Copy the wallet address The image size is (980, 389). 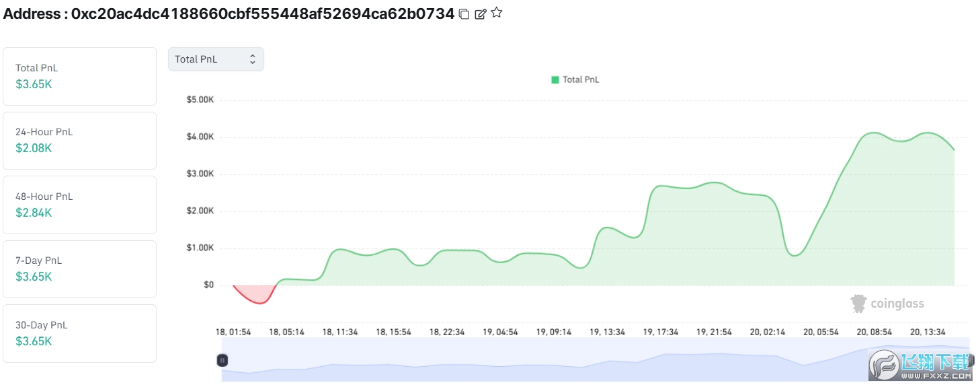coord(464,14)
